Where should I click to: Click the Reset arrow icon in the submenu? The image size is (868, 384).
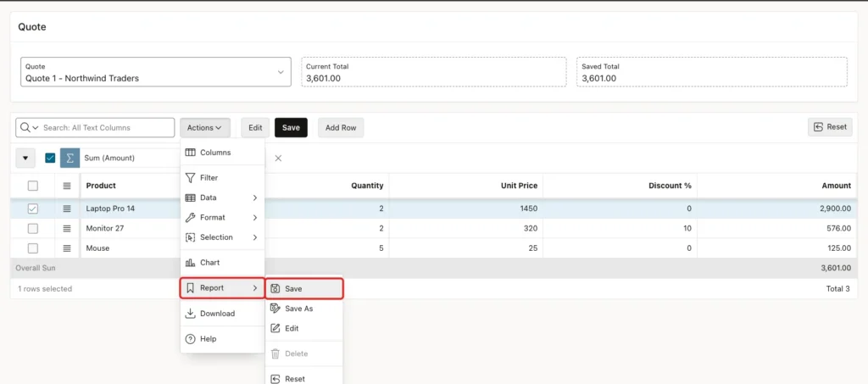(275, 379)
